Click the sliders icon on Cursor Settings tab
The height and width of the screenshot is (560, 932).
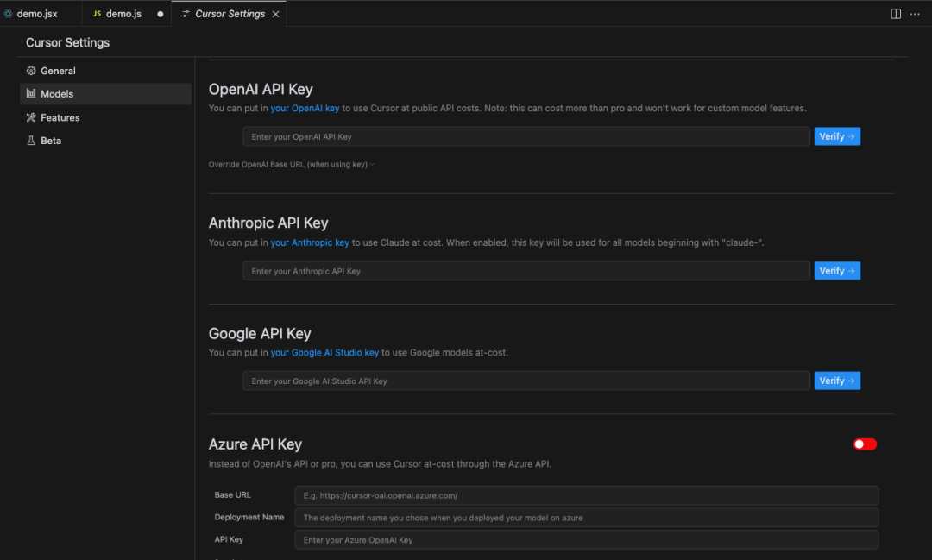click(x=186, y=14)
